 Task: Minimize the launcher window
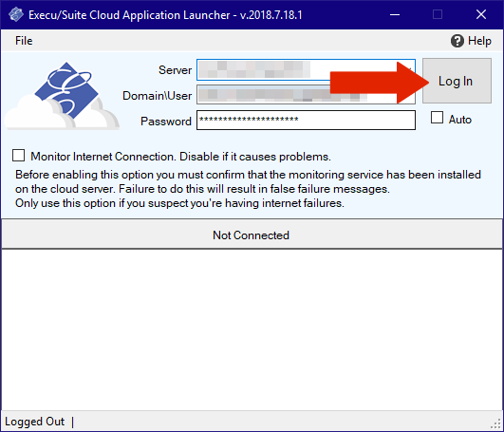[395, 14]
